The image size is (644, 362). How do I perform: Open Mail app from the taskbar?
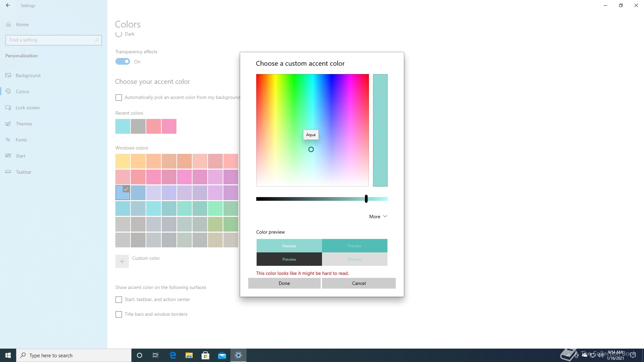tap(222, 355)
